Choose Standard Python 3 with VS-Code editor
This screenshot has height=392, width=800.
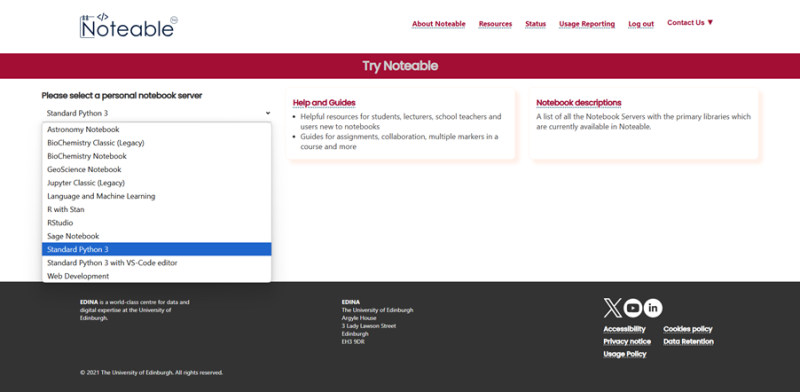coord(157,263)
